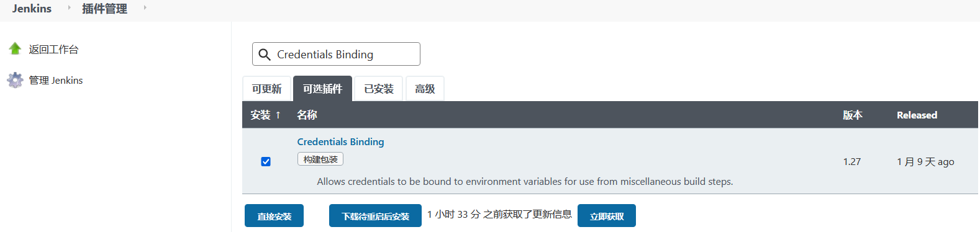Open 插件管理 breadcrumb link
Viewport: 980px width, 232px height.
[104, 9]
